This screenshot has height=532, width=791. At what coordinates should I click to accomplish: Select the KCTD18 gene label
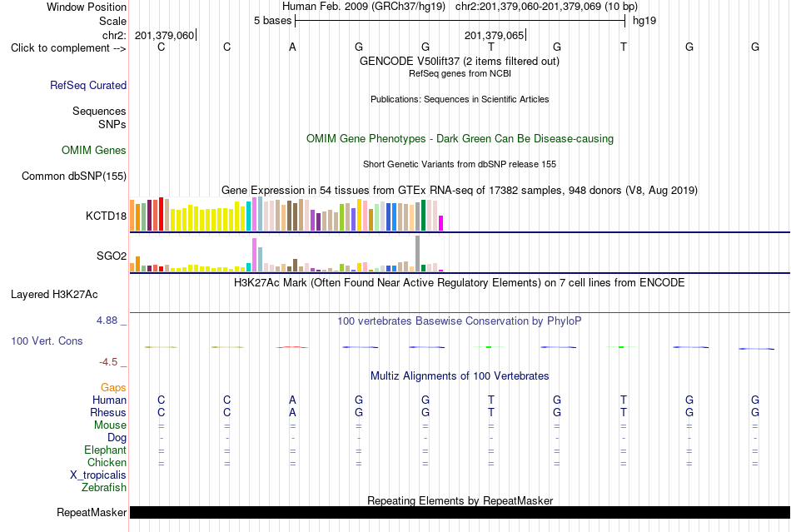click(106, 216)
